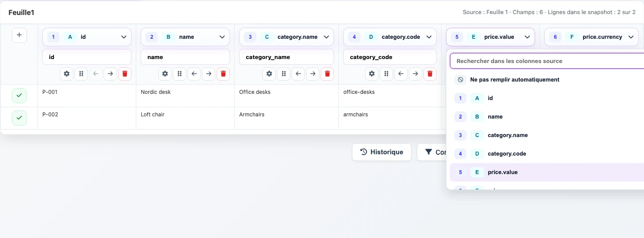Grab the drag handle of the name column

(179, 74)
